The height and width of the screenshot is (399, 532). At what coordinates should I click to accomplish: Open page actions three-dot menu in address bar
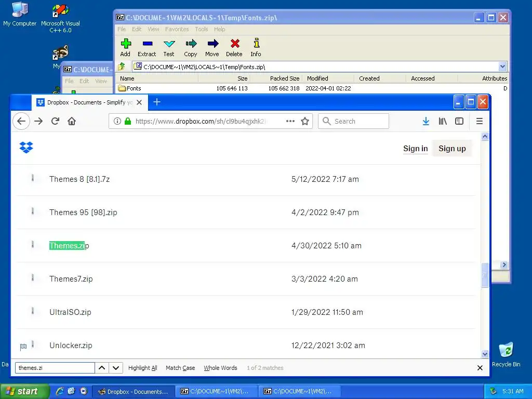coord(290,121)
